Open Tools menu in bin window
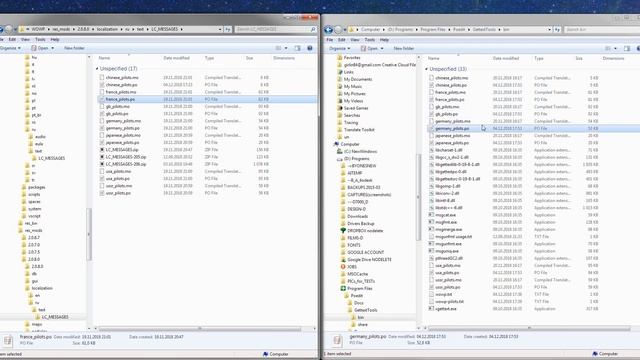The height and width of the screenshot is (360, 640). pyautogui.click(x=369, y=40)
